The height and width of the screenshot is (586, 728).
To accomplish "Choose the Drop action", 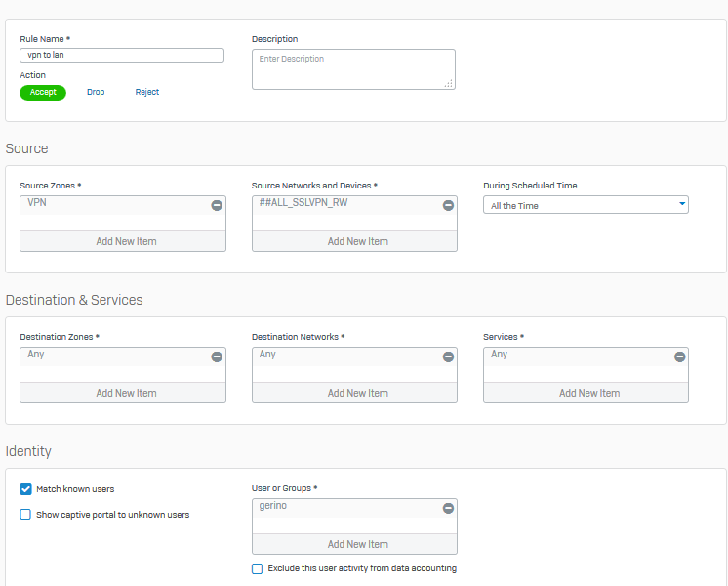I will [x=96, y=93].
